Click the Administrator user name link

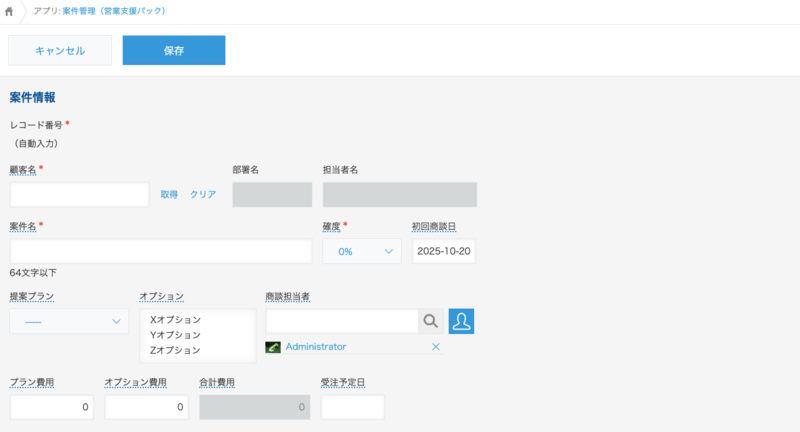[316, 346]
